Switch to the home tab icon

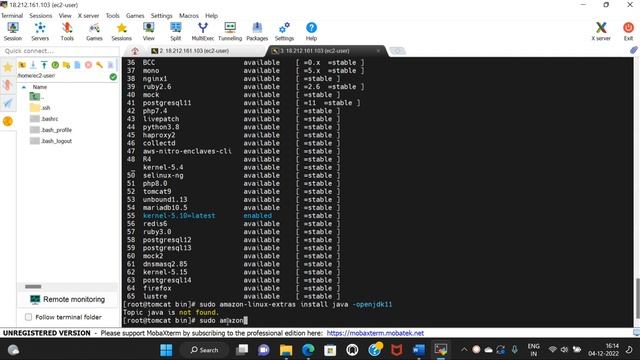[135, 51]
